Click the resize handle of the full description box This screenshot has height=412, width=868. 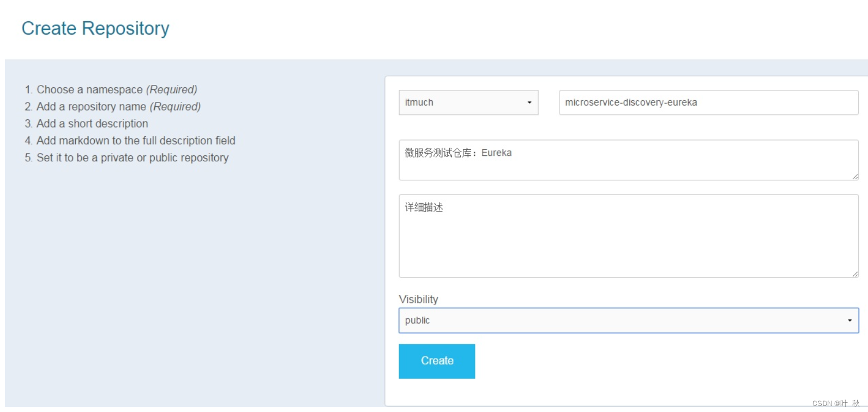[855, 274]
